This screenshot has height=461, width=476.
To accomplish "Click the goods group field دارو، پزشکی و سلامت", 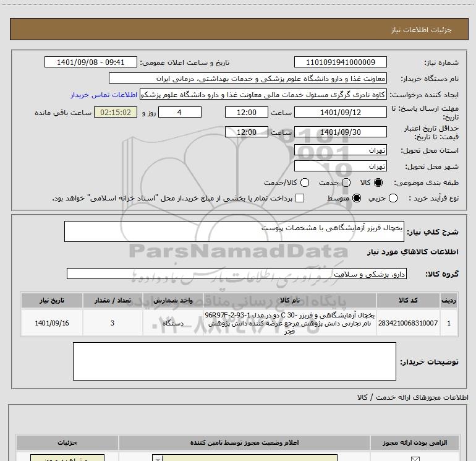I will click(237, 274).
